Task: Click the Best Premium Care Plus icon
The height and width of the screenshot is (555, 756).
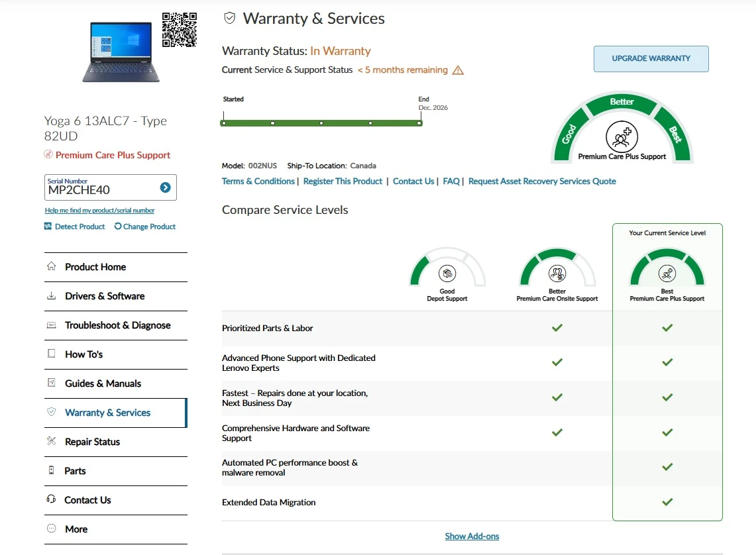Action: click(x=667, y=274)
